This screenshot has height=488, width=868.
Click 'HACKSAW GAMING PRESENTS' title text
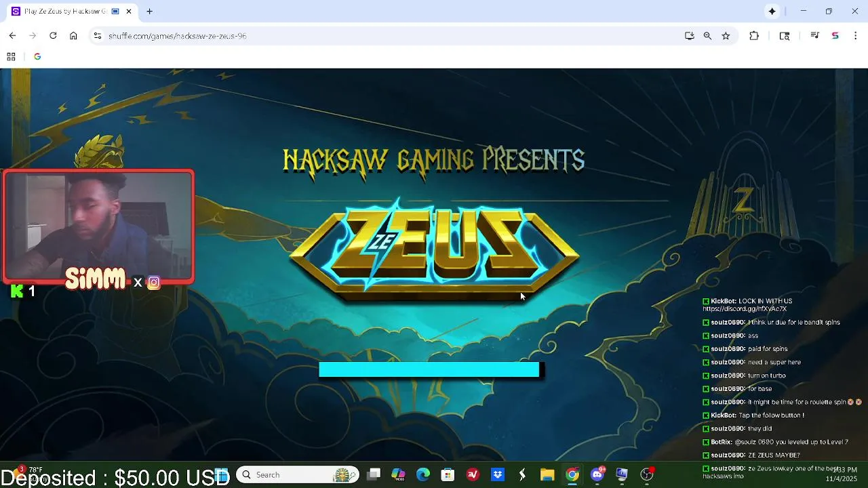tap(434, 161)
